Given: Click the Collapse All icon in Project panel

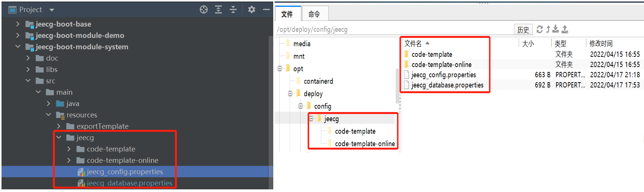Looking at the screenshot, I should 233,9.
